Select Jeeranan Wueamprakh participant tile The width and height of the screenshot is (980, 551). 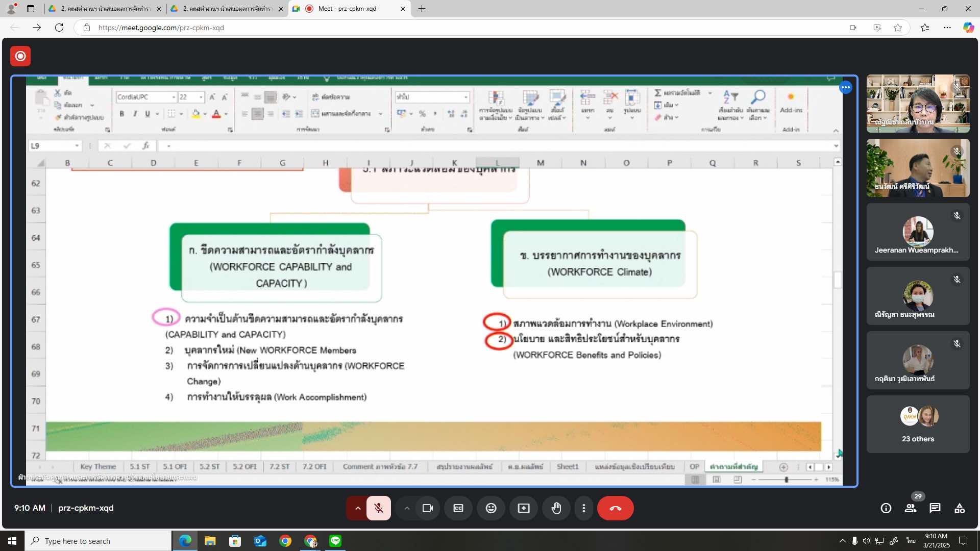[x=918, y=233]
